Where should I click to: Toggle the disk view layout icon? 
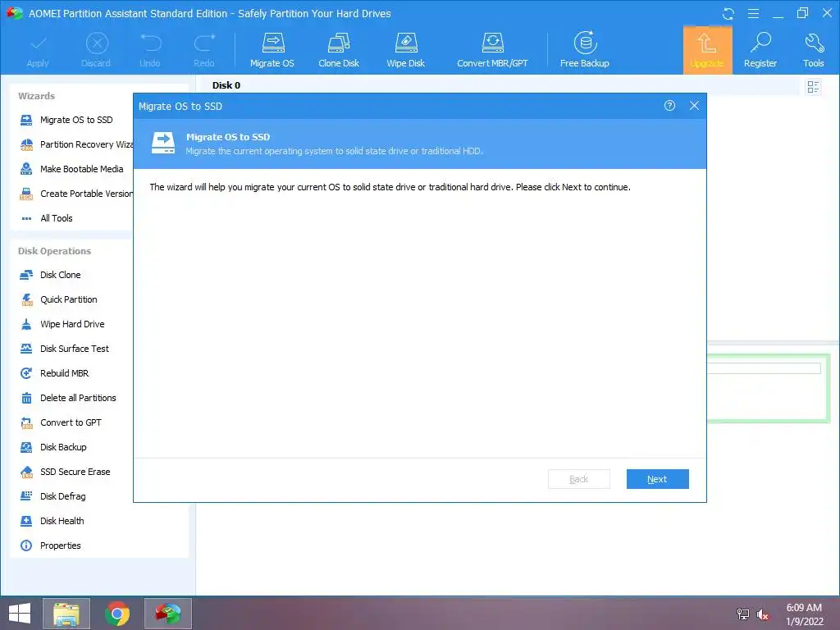[813, 86]
